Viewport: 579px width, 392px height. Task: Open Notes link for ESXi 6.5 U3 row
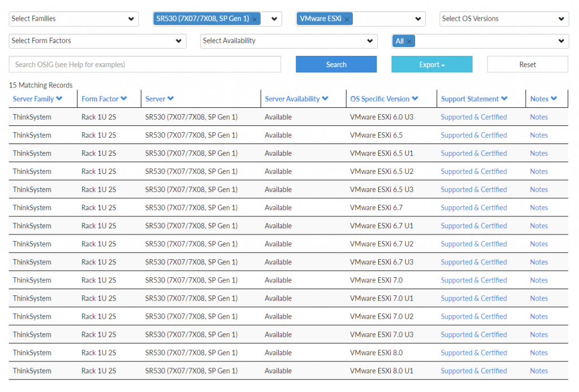click(539, 190)
